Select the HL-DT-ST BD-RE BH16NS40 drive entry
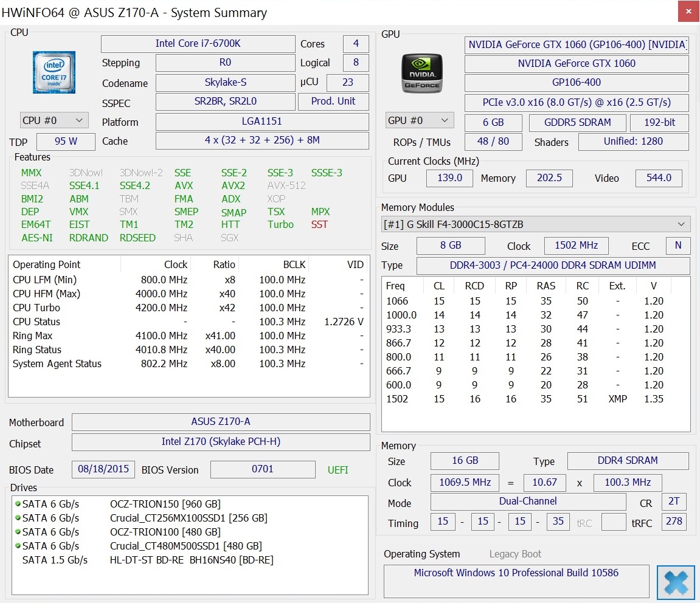The height and width of the screenshot is (603, 700). tap(190, 560)
